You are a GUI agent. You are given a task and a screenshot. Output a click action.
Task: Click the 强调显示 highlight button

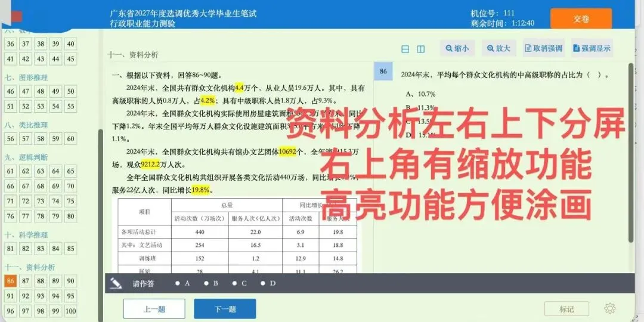[592, 48]
